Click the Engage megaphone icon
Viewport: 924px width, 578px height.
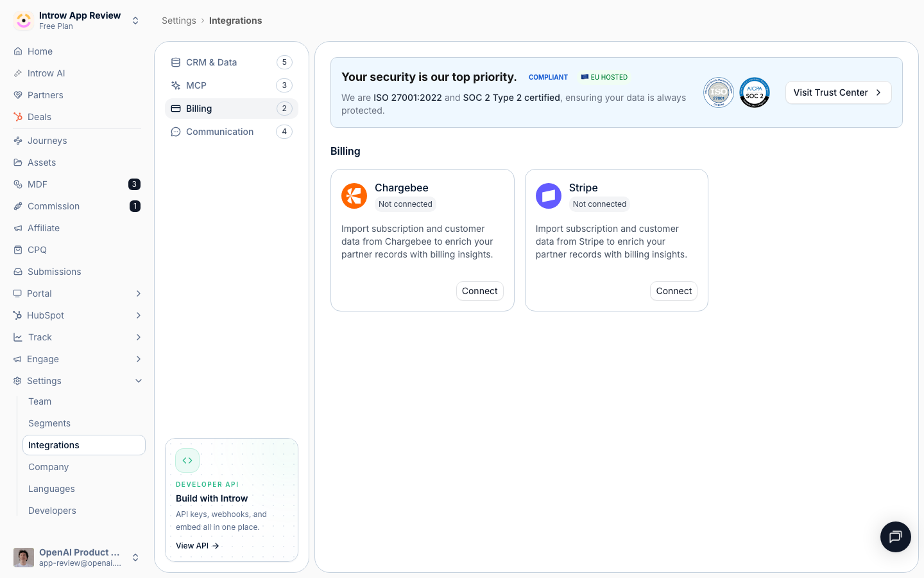click(17, 359)
